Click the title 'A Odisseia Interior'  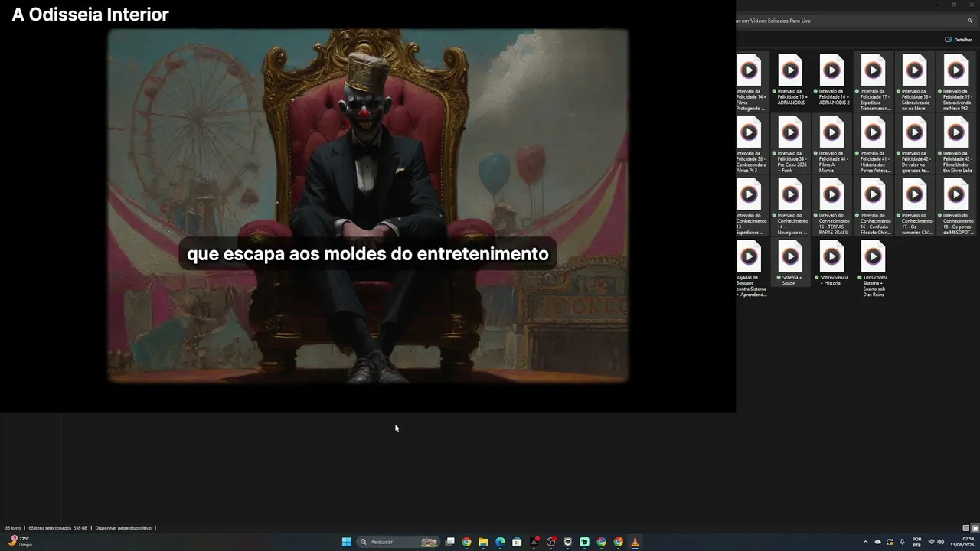[90, 15]
